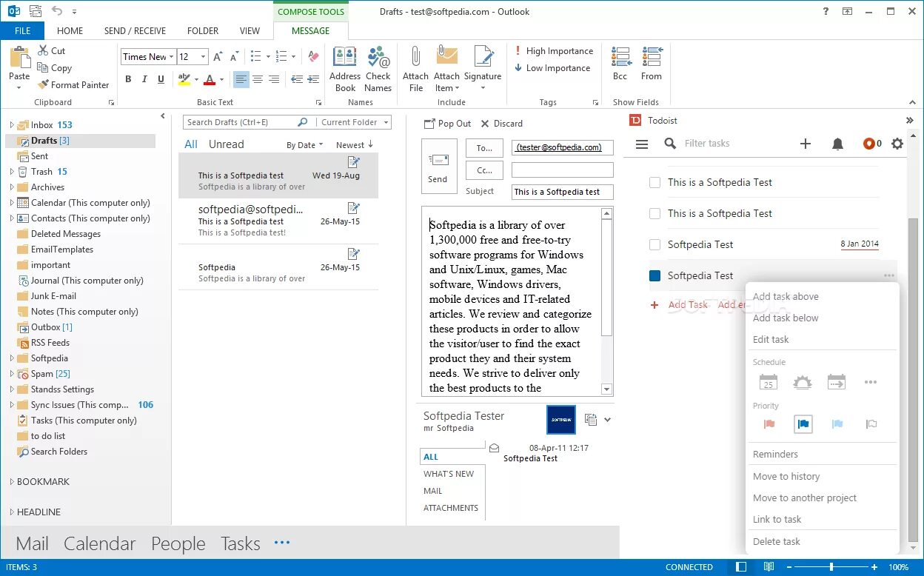The image size is (924, 576).
Task: Choose Edit task menu entry
Action: (771, 339)
